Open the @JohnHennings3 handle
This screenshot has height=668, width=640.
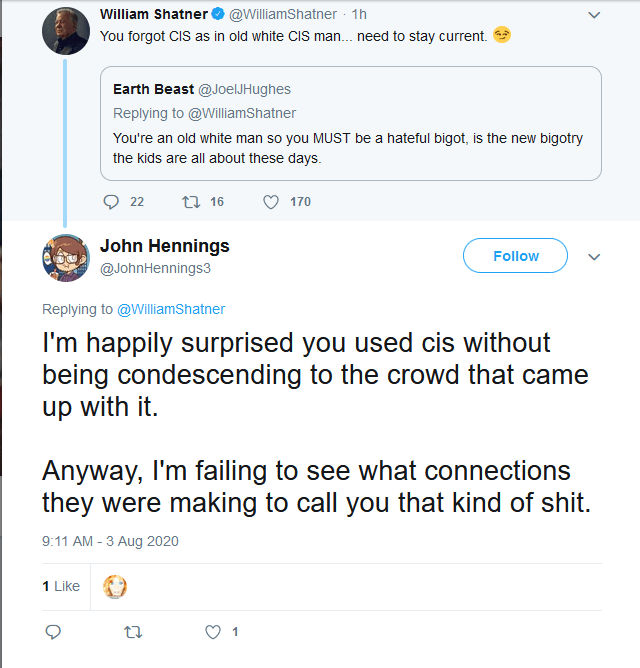click(155, 268)
